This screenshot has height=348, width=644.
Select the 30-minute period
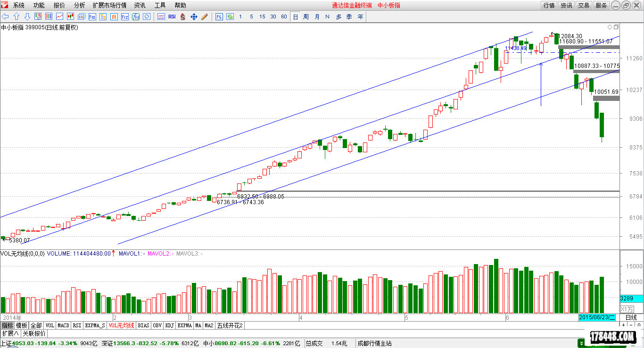[x=273, y=17]
